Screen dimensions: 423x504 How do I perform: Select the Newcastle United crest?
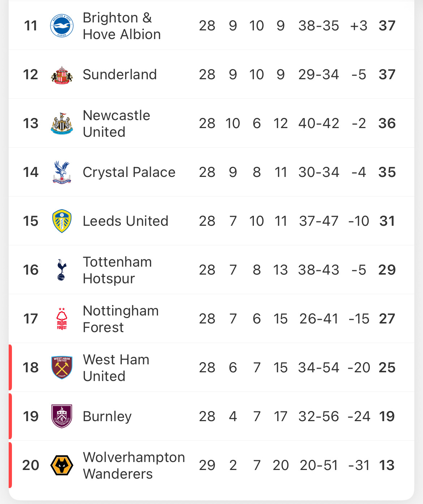coord(62,123)
